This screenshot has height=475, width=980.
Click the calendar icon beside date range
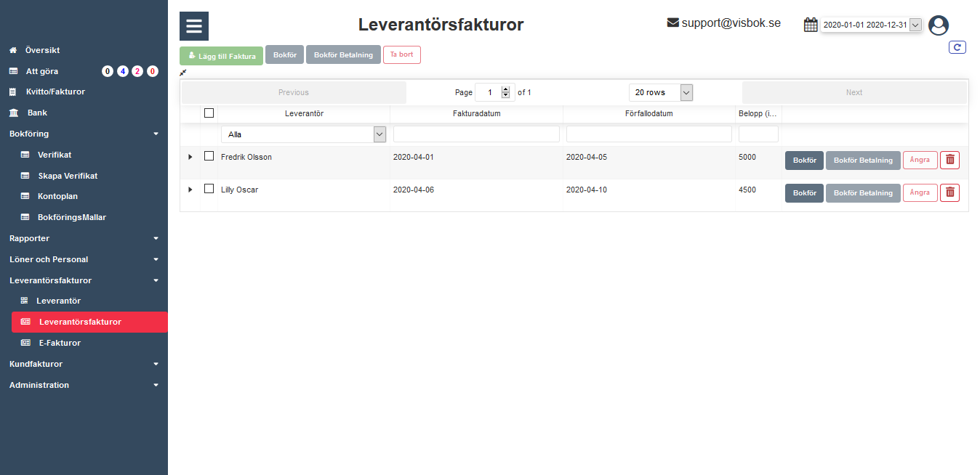pos(811,25)
